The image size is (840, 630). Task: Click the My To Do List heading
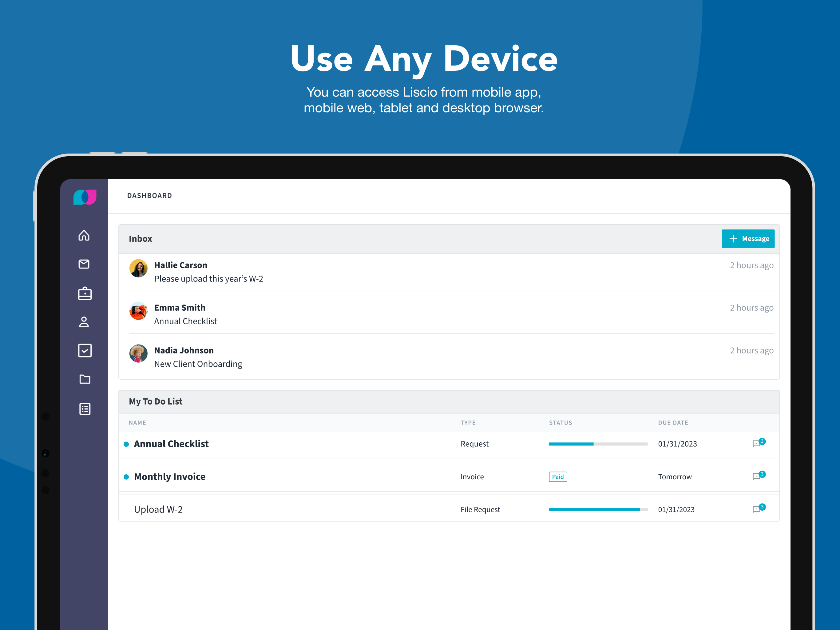[x=155, y=401]
